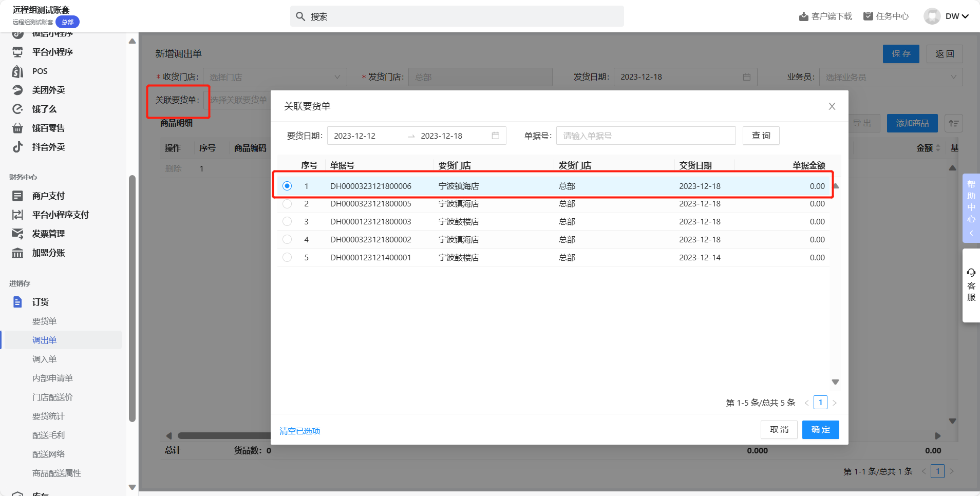Expand the 帮助中心 side panel
The image size is (980, 496).
(x=971, y=208)
